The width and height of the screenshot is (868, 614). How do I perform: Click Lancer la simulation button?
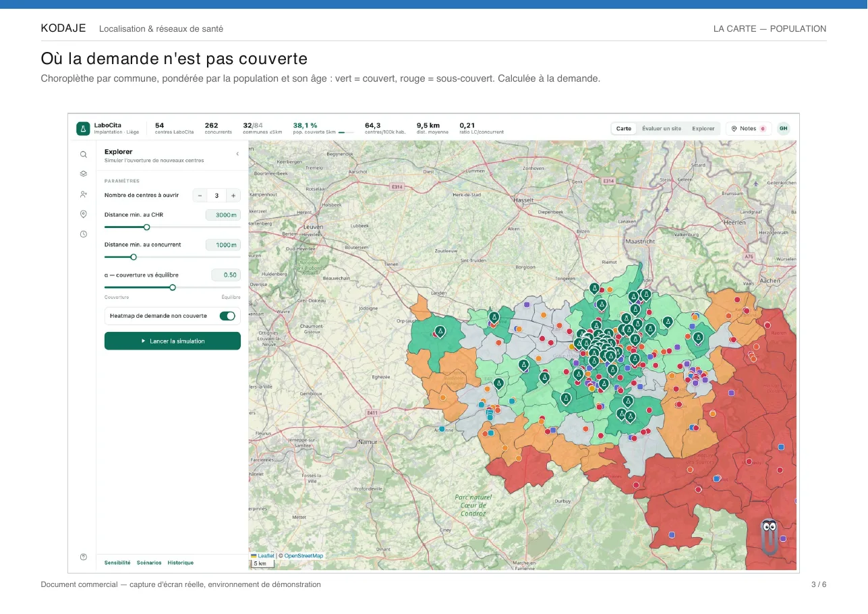pos(173,341)
